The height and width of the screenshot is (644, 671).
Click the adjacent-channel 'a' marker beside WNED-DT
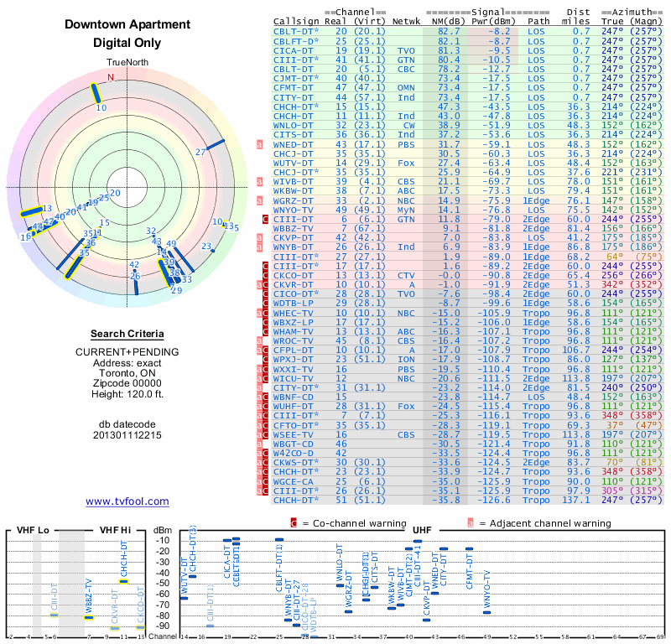259,144
